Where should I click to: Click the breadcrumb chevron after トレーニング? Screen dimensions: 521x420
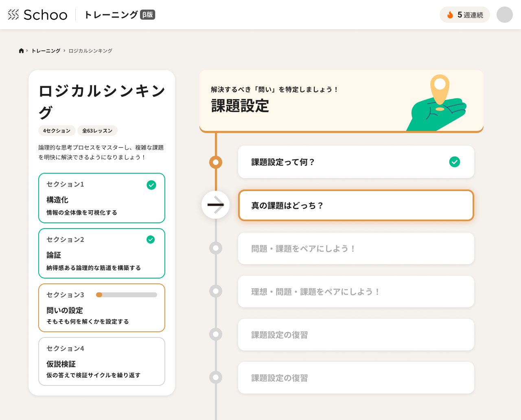(x=64, y=51)
